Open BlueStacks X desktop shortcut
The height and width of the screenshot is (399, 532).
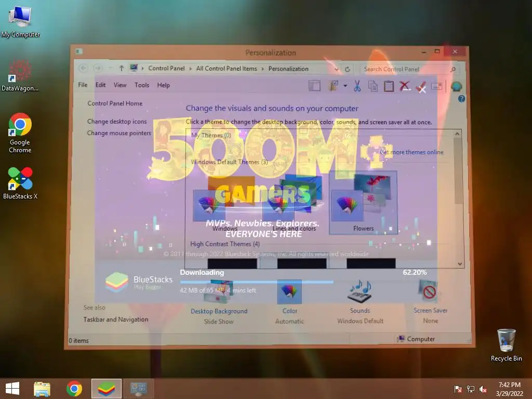[x=20, y=183]
